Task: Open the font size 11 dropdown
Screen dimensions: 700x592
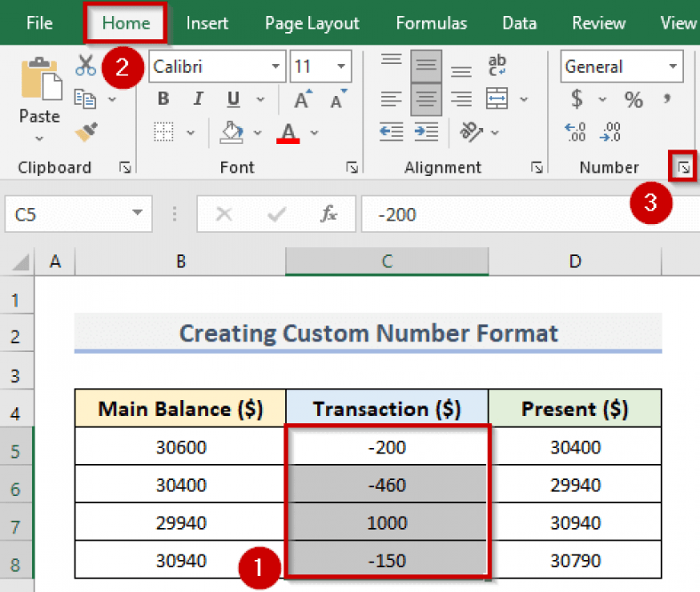Action: (x=341, y=66)
